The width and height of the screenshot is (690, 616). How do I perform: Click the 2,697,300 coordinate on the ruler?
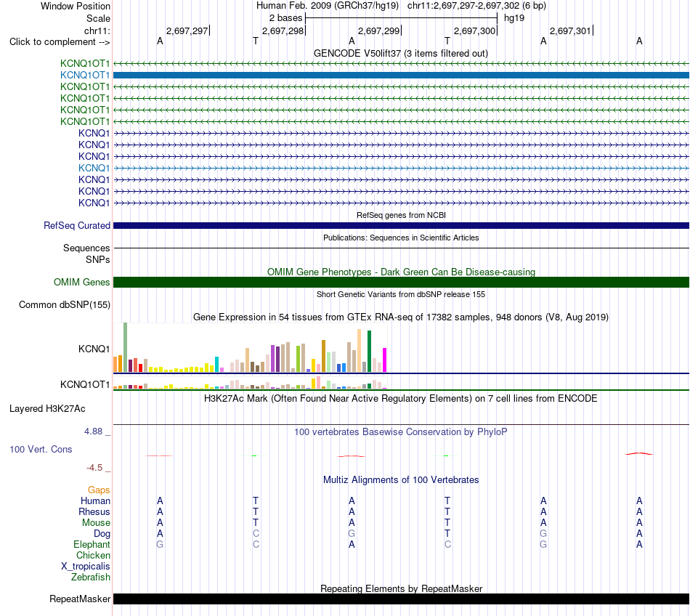click(x=475, y=31)
